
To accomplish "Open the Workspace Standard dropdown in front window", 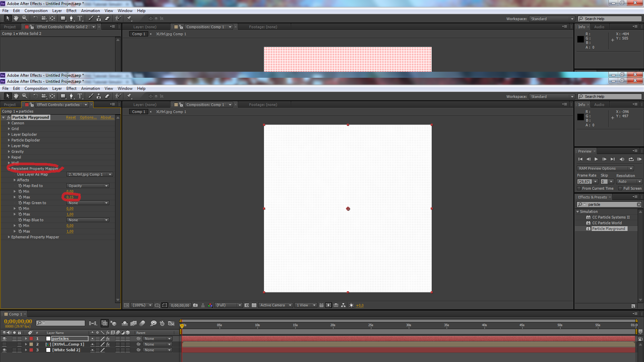I will (552, 97).
